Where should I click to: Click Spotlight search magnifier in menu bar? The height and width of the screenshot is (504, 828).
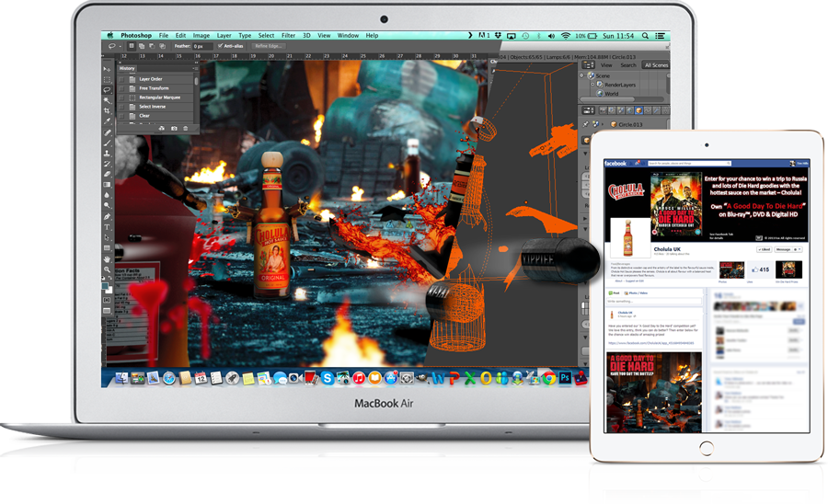click(x=645, y=36)
